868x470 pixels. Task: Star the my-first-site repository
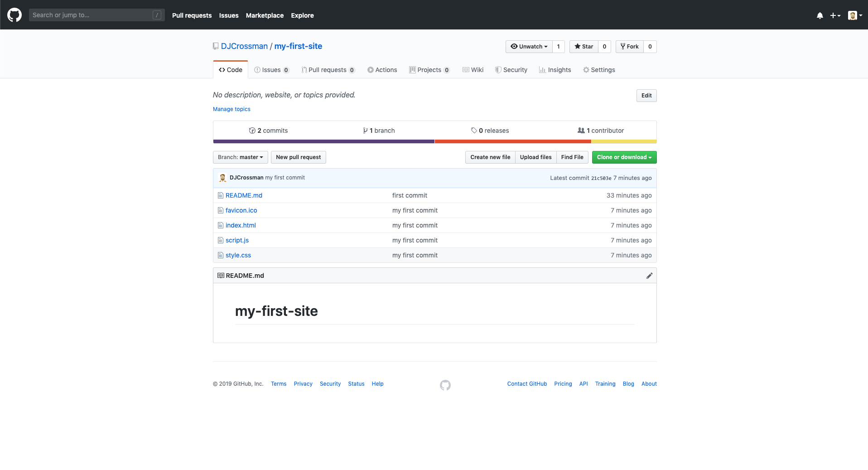point(583,47)
